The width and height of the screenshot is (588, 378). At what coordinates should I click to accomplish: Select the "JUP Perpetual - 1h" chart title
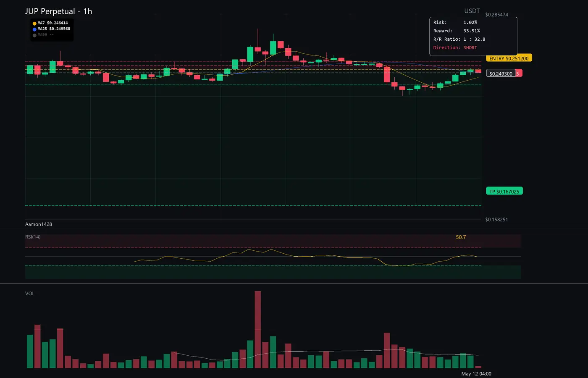58,11
